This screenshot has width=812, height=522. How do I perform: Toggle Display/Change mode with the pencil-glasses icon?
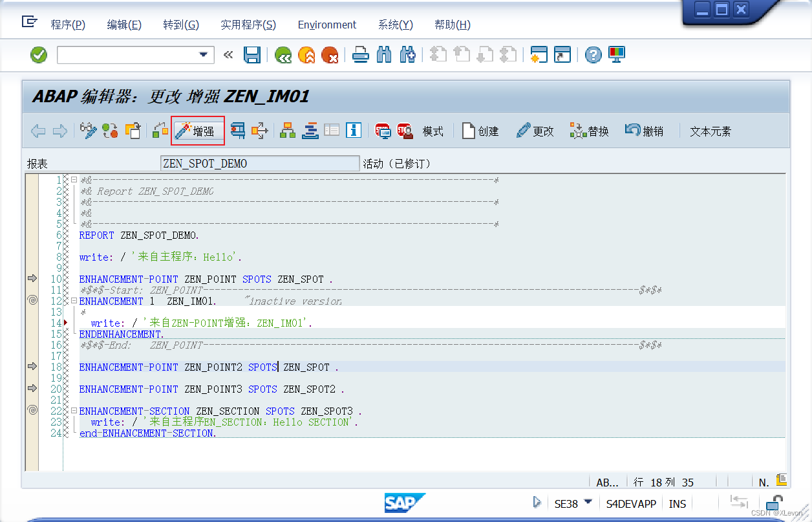[87, 131]
